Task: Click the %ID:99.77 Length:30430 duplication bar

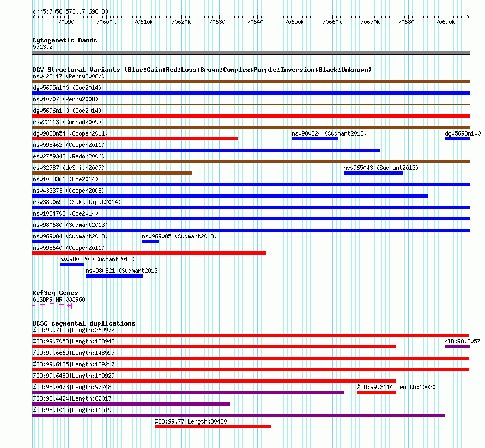Action: [x=213, y=427]
